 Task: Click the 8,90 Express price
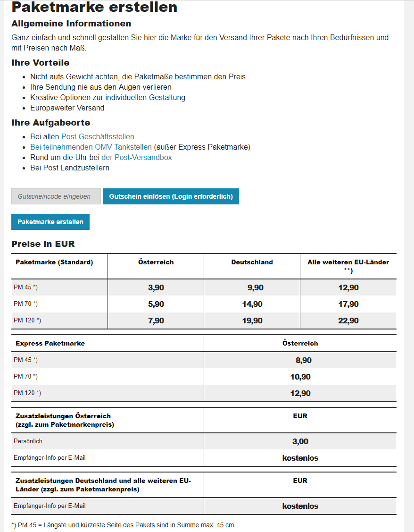pyautogui.click(x=303, y=360)
